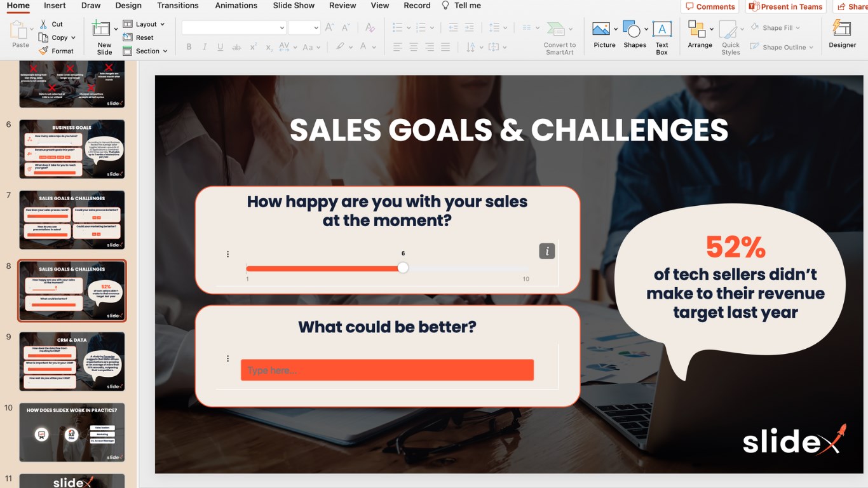The image size is (868, 488).
Task: Decrease list indent level
Action: coord(453,28)
